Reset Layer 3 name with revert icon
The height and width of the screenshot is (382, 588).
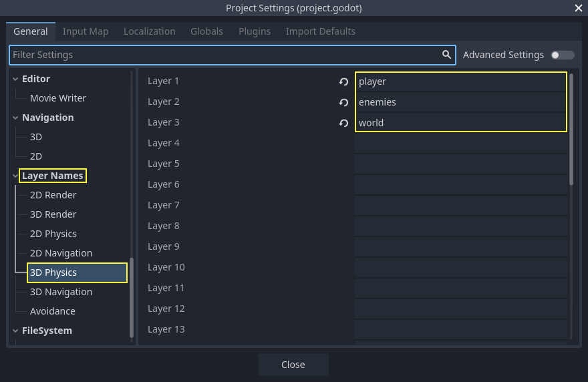(x=343, y=123)
